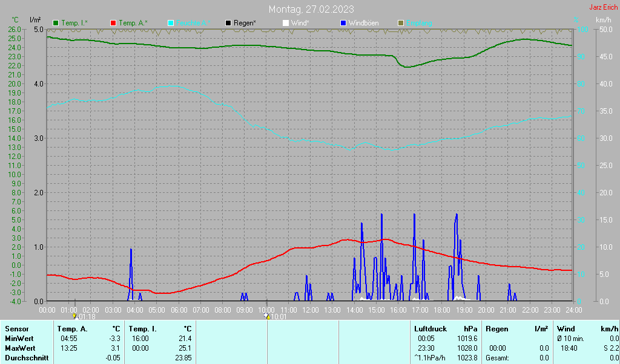This screenshot has height=364, width=620.
Task: Select the Wind column header in table
Action: (566, 328)
